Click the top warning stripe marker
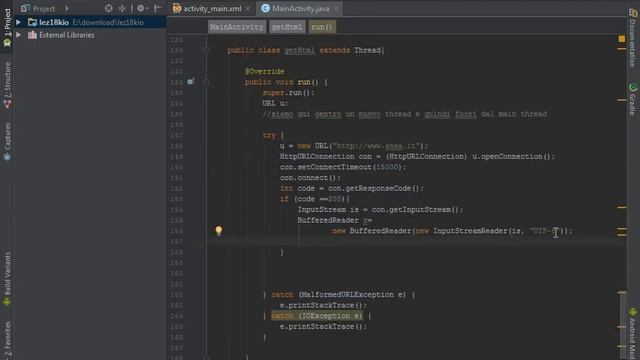640x360 pixels. click(622, 49)
